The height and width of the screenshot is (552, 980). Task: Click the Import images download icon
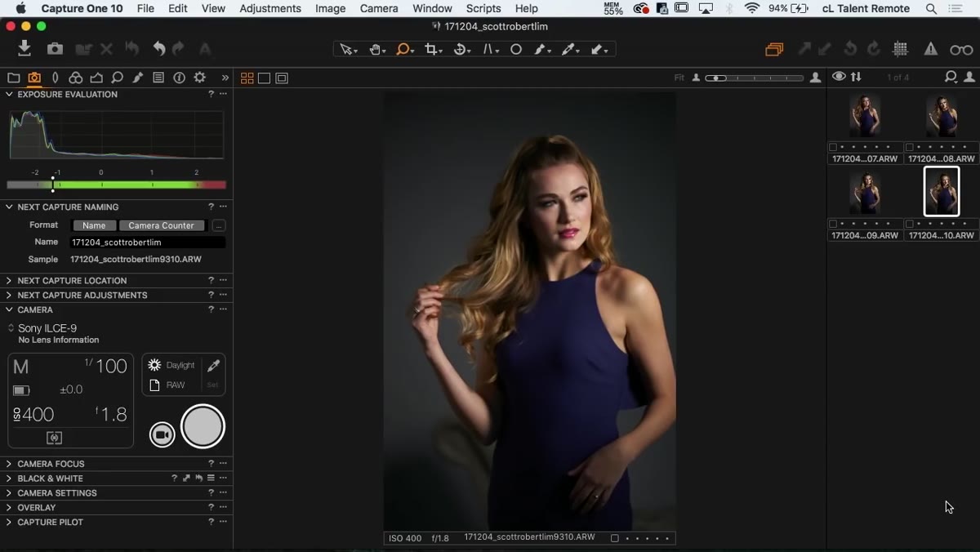click(24, 49)
